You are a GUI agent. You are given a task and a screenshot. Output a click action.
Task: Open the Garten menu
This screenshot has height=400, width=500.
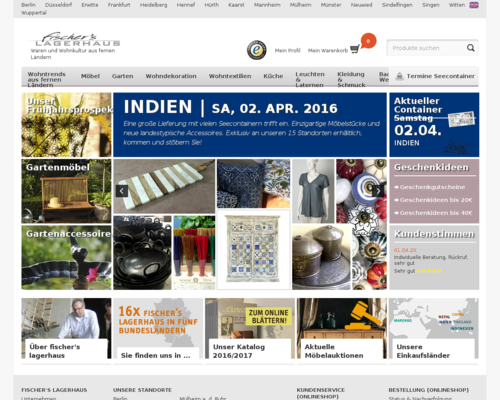tap(123, 76)
